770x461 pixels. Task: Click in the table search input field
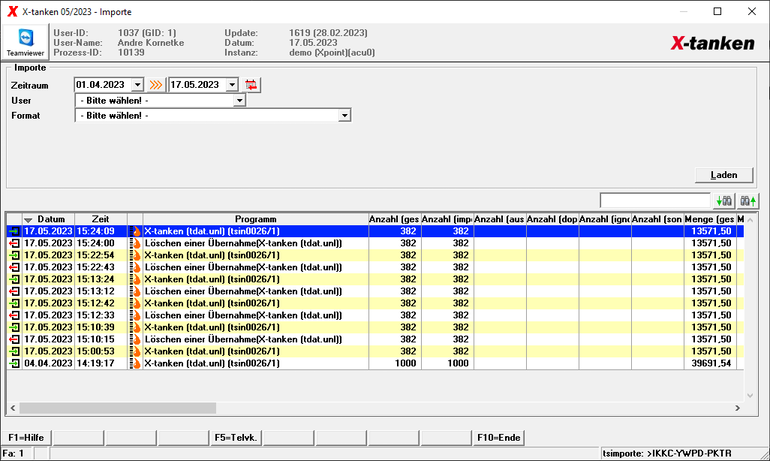click(x=655, y=200)
